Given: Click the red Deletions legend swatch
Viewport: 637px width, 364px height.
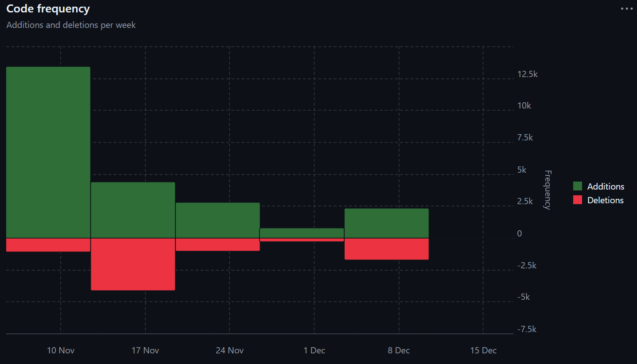Looking at the screenshot, I should [577, 200].
